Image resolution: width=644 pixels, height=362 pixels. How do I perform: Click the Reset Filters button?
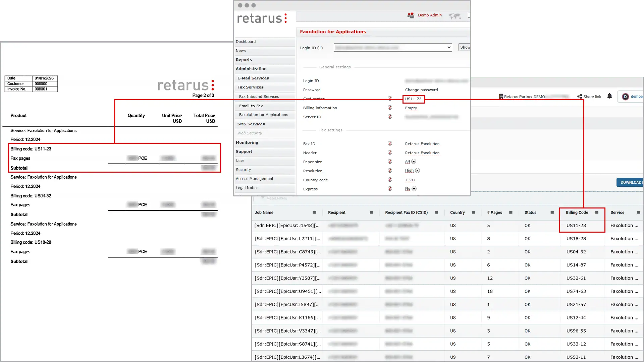274,198
